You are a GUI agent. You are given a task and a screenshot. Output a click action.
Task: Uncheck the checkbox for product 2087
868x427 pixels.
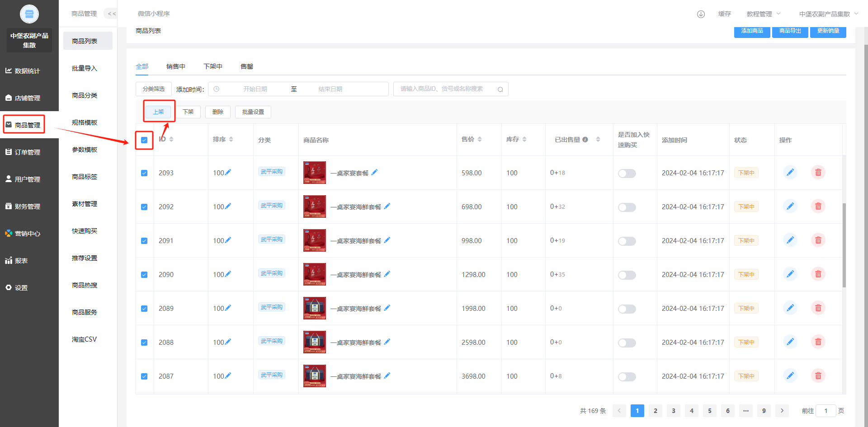[144, 376]
